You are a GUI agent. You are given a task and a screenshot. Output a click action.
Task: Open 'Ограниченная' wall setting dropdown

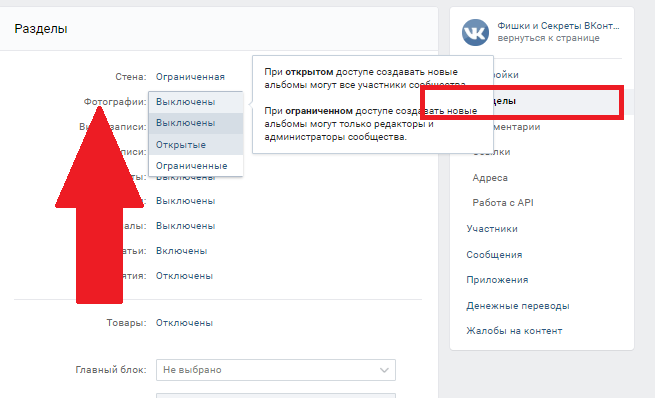pyautogui.click(x=190, y=77)
